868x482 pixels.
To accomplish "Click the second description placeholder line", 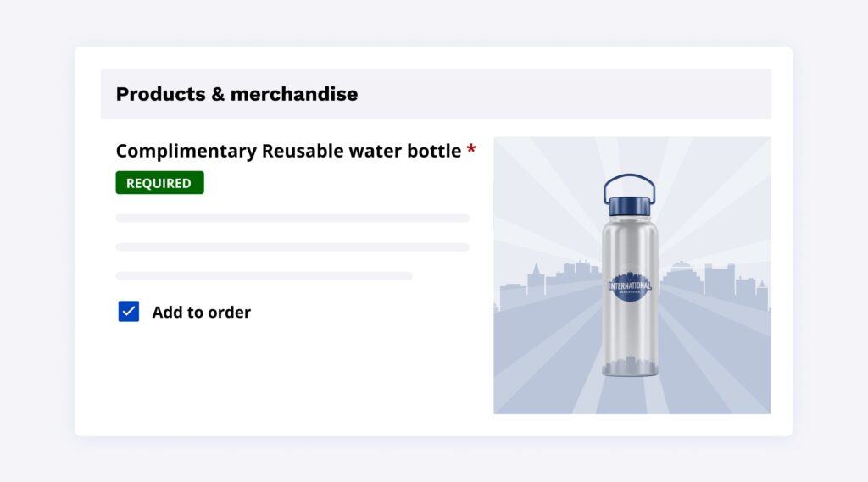I will (x=292, y=247).
